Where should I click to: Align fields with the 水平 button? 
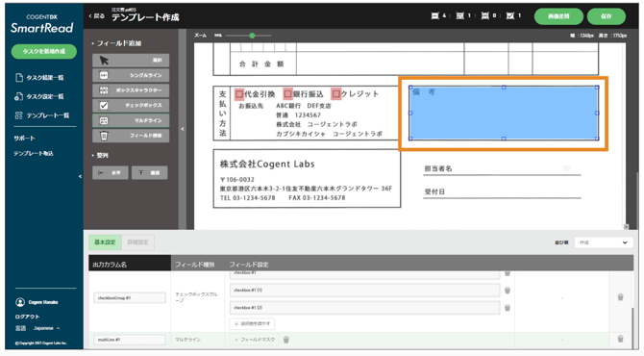111,172
